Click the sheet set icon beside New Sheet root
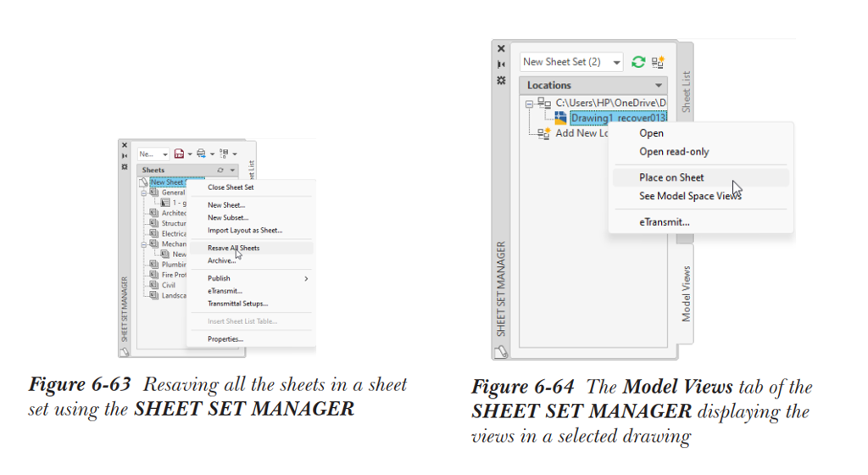Image resolution: width=868 pixels, height=475 pixels. (144, 182)
